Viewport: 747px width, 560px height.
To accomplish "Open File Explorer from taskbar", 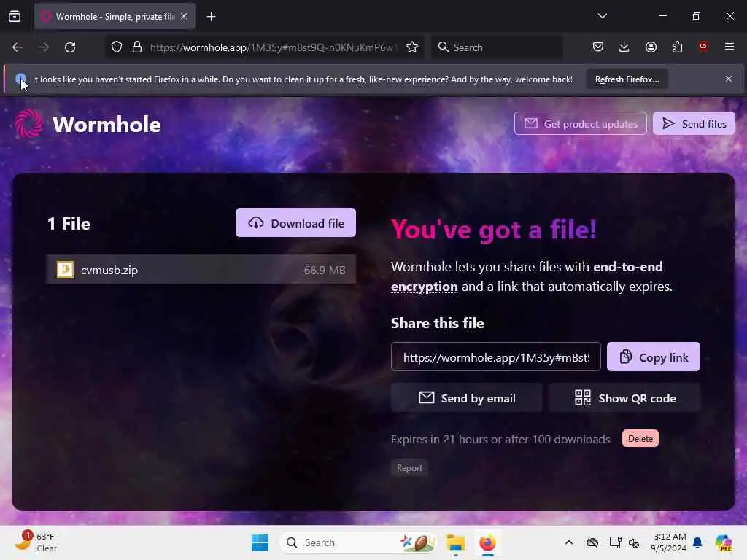I will click(455, 542).
